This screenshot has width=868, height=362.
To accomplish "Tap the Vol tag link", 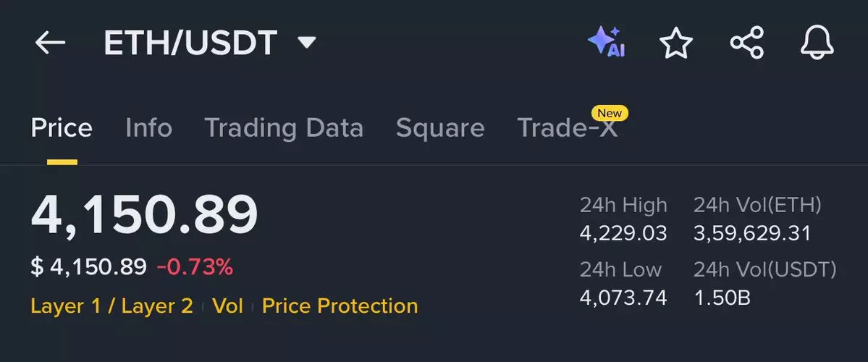I will (x=227, y=306).
